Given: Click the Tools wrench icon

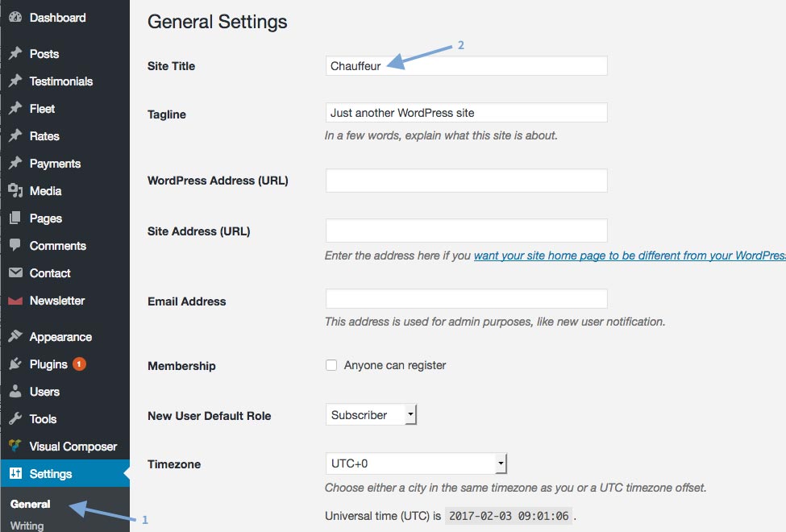Looking at the screenshot, I should tap(15, 418).
